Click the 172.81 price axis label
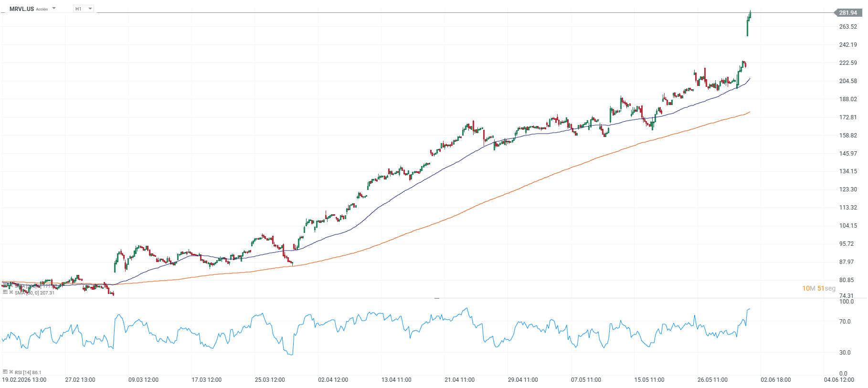The width and height of the screenshot is (868, 388). tap(848, 117)
